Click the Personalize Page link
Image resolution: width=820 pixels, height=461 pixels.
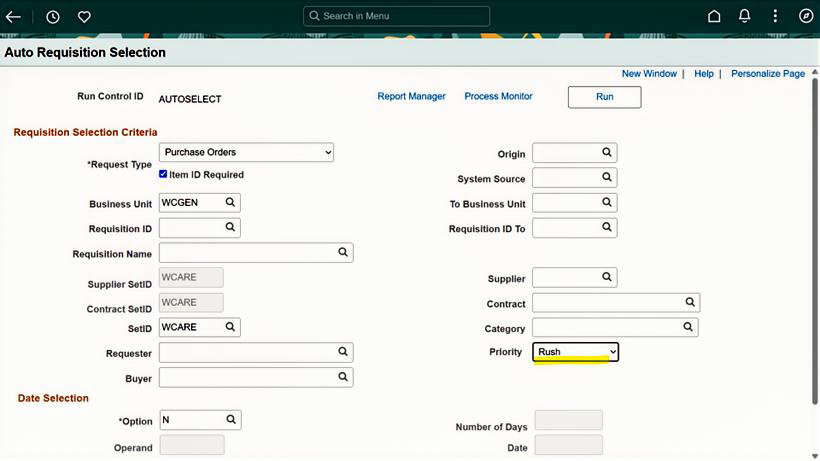point(767,74)
